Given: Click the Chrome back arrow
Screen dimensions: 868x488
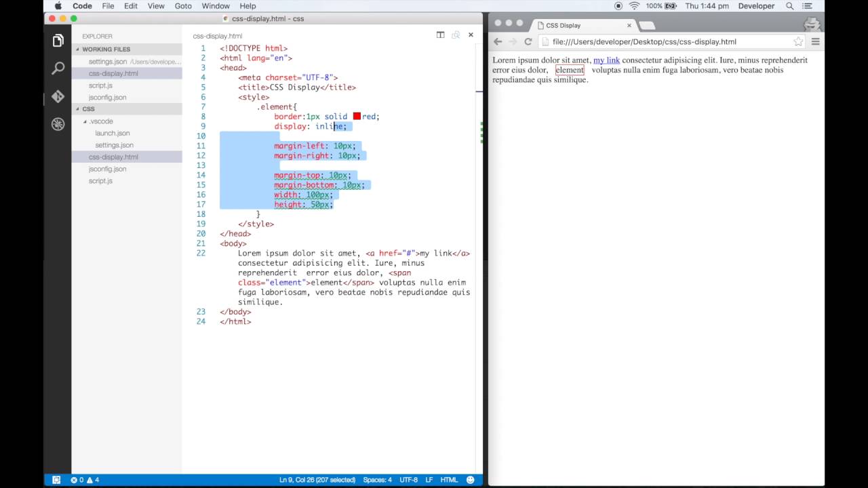Looking at the screenshot, I should tap(498, 41).
